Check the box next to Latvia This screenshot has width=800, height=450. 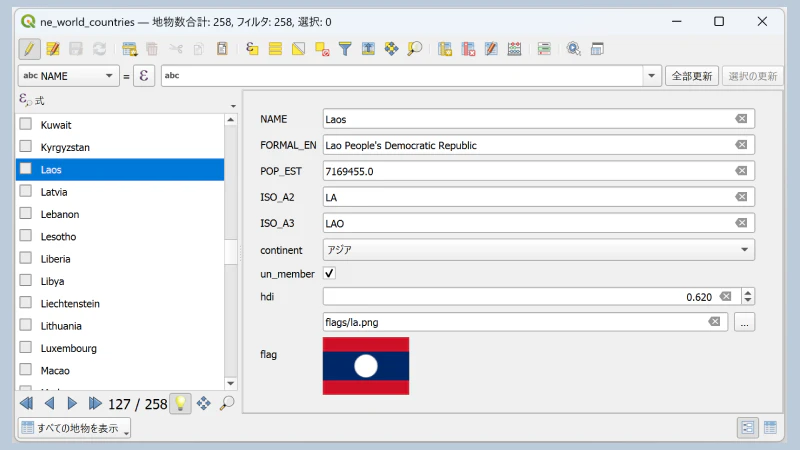pos(26,191)
